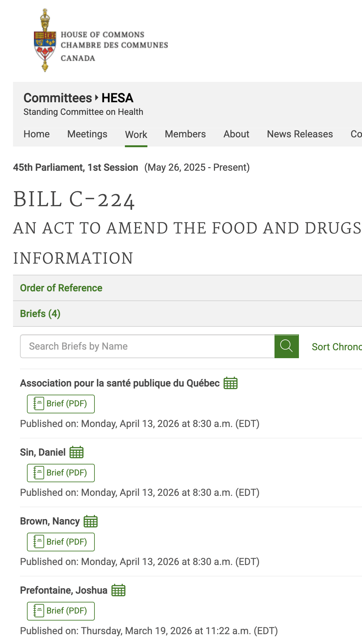Open Prefontaine, Joshua's Brief (PDF)
362x644 pixels.
61,611
